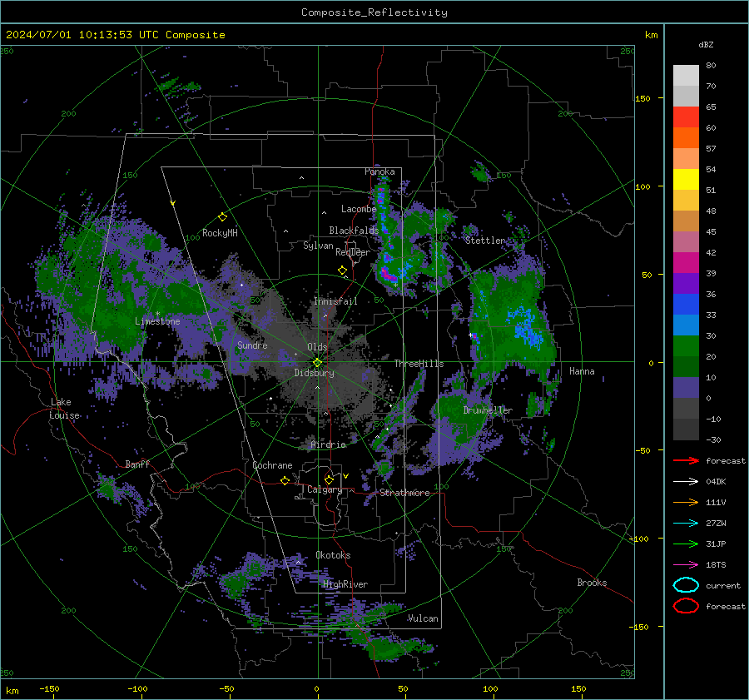The height and width of the screenshot is (700, 749).
Task: Click the Lake Louise label
Action: coord(64,409)
